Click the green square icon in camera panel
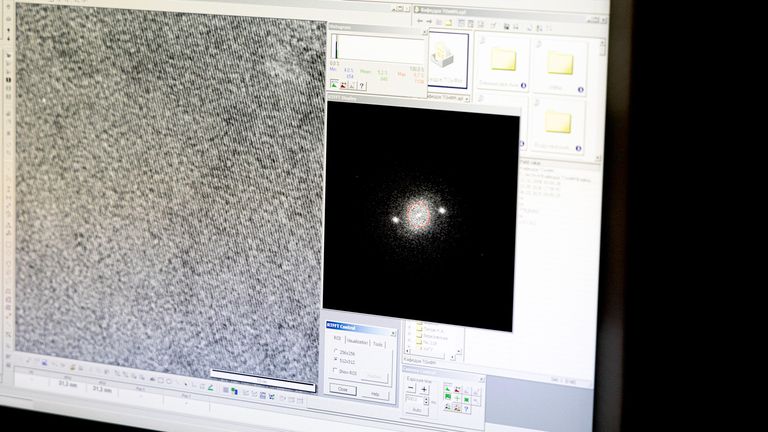This screenshot has height=432, width=768. click(x=467, y=400)
